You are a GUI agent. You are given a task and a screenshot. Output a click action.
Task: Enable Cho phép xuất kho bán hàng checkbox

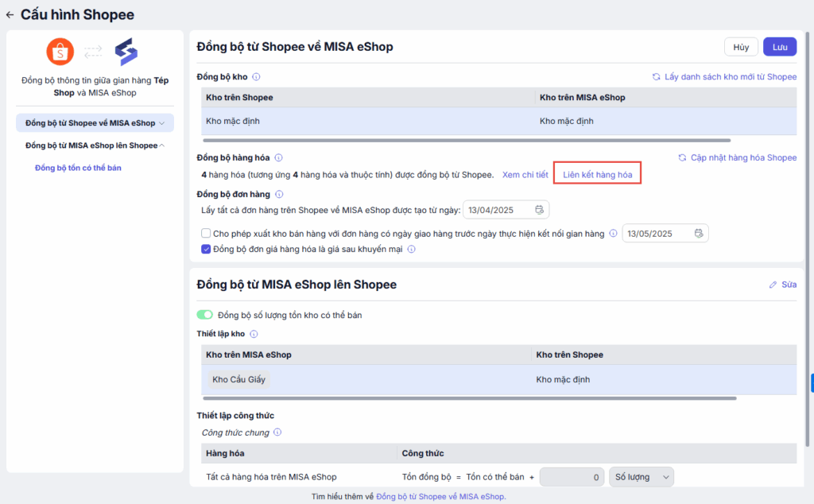click(x=206, y=234)
